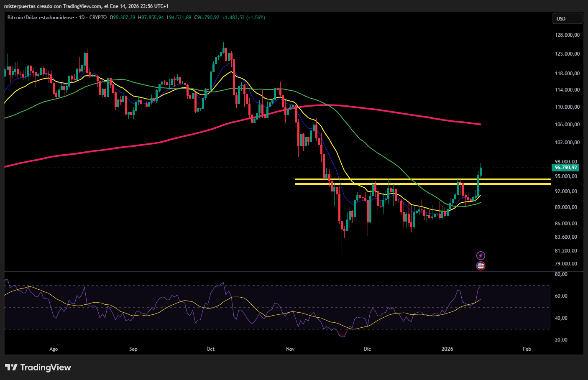Screen dimensions: 588x380
Task: Click the high value H97.855,94
Action: (151, 18)
